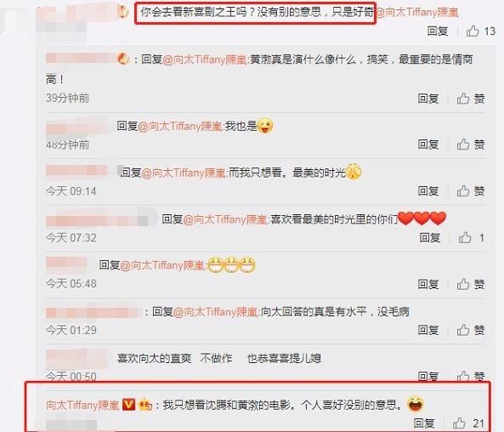Like 向太's reply showing 21 likes
Screen dimensions: 504x432
468,423
